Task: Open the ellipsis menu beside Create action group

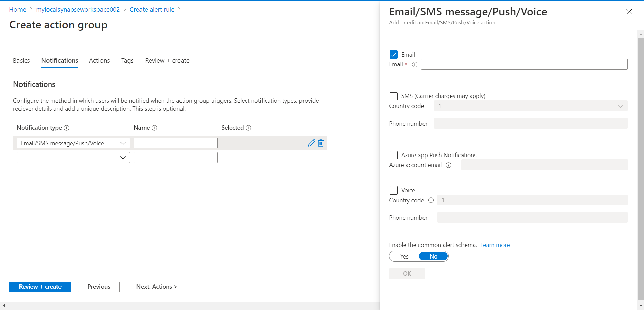Action: (122, 25)
